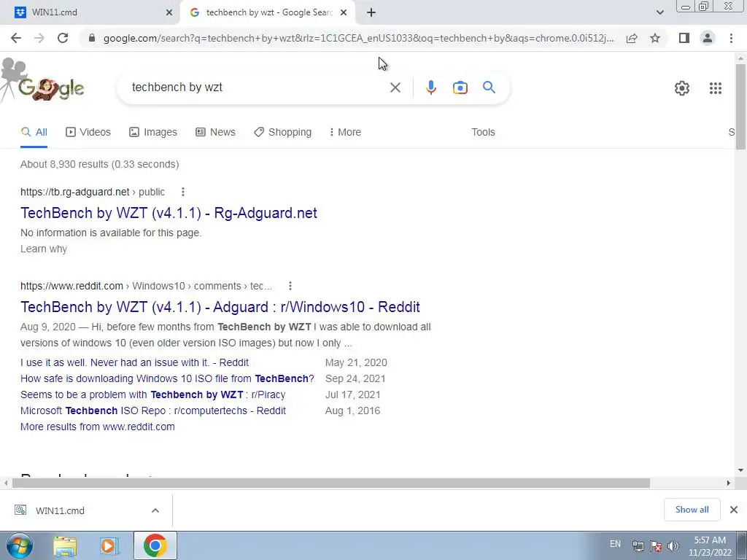
Task: Open Google quick settings gear
Action: tap(682, 88)
